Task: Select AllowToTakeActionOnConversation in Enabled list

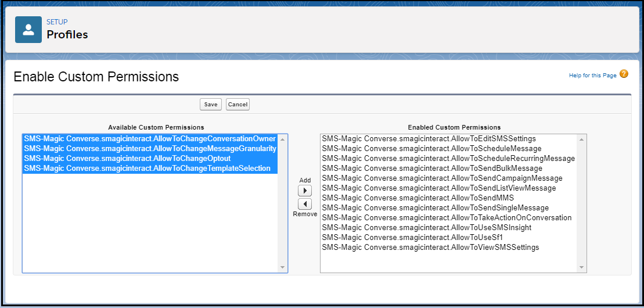Action: pyautogui.click(x=448, y=217)
